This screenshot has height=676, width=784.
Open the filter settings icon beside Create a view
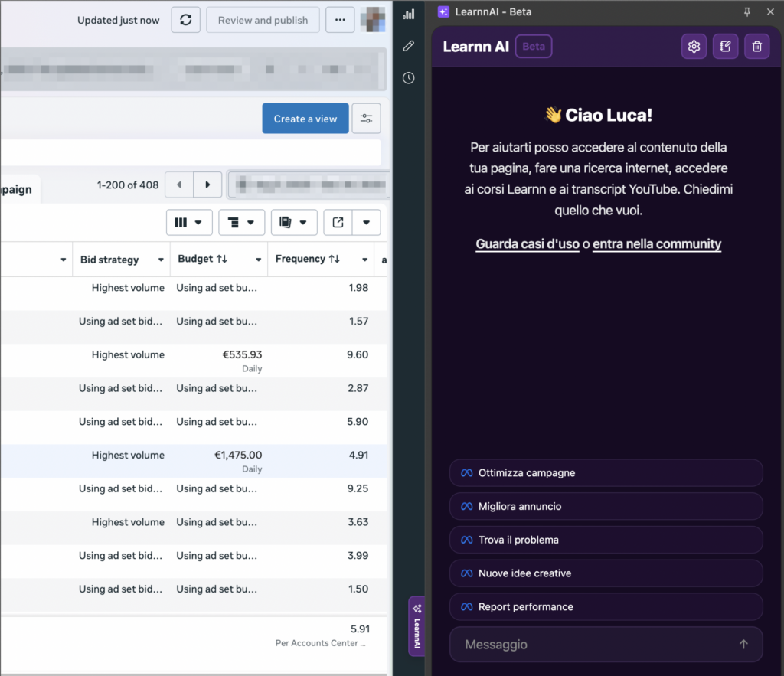click(x=366, y=119)
